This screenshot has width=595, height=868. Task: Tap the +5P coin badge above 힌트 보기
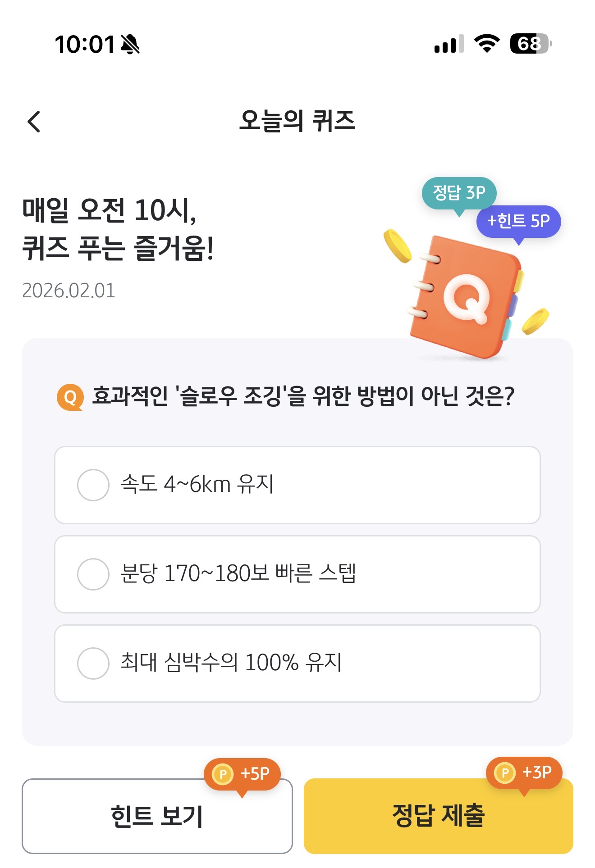[242, 775]
